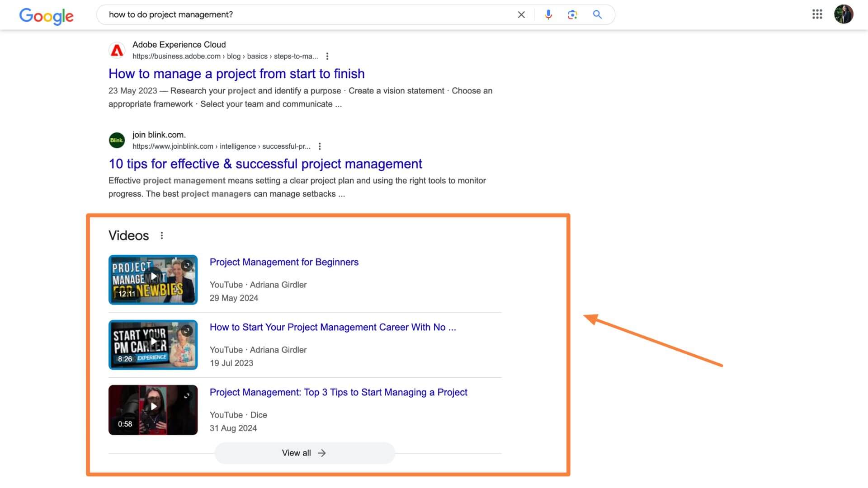Play the 0:58 Dice video

click(154, 406)
